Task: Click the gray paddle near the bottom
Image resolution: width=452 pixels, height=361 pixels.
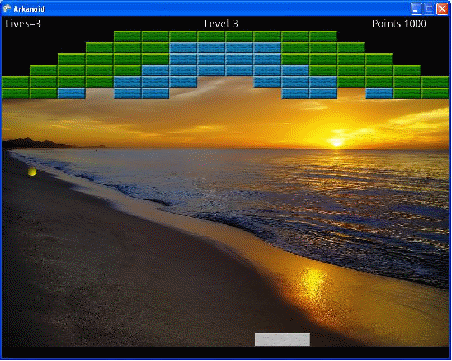Action: click(x=282, y=339)
